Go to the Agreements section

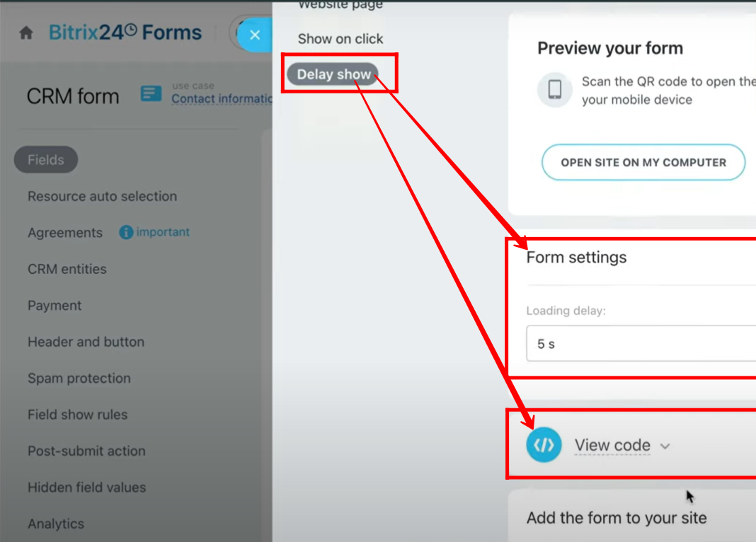point(65,233)
